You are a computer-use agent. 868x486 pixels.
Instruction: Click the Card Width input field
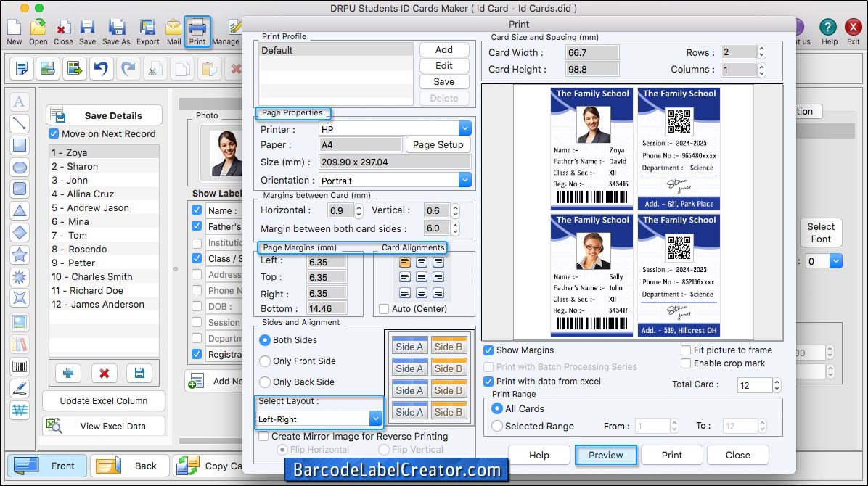tap(591, 52)
